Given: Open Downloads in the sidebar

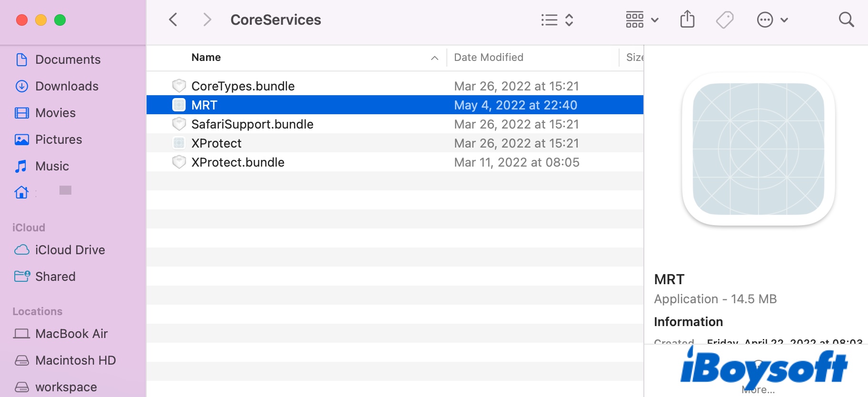Looking at the screenshot, I should point(67,86).
